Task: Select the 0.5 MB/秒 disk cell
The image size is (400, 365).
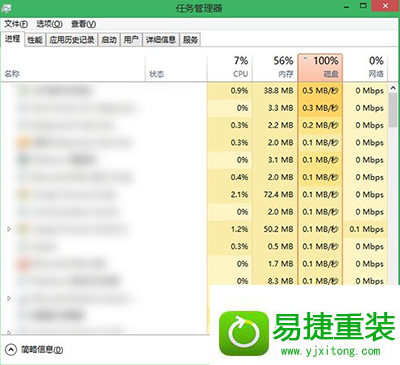Action: (x=320, y=91)
